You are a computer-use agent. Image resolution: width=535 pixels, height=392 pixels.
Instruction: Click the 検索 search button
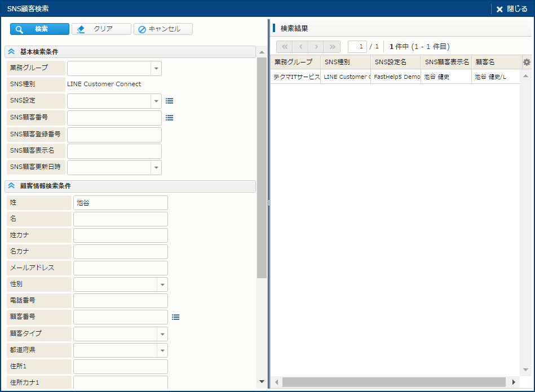pos(39,29)
